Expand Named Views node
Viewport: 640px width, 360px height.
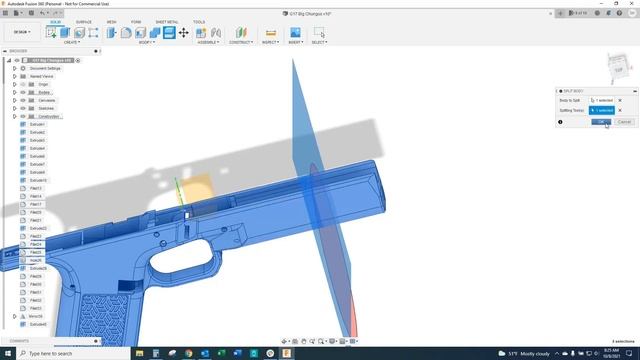coord(15,76)
